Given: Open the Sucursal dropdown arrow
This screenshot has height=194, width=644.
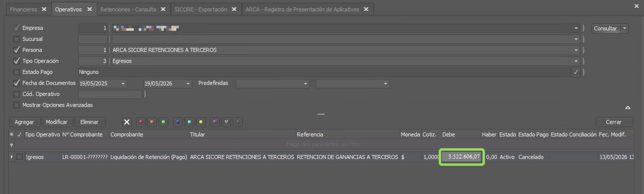Looking at the screenshot, I should point(576,39).
